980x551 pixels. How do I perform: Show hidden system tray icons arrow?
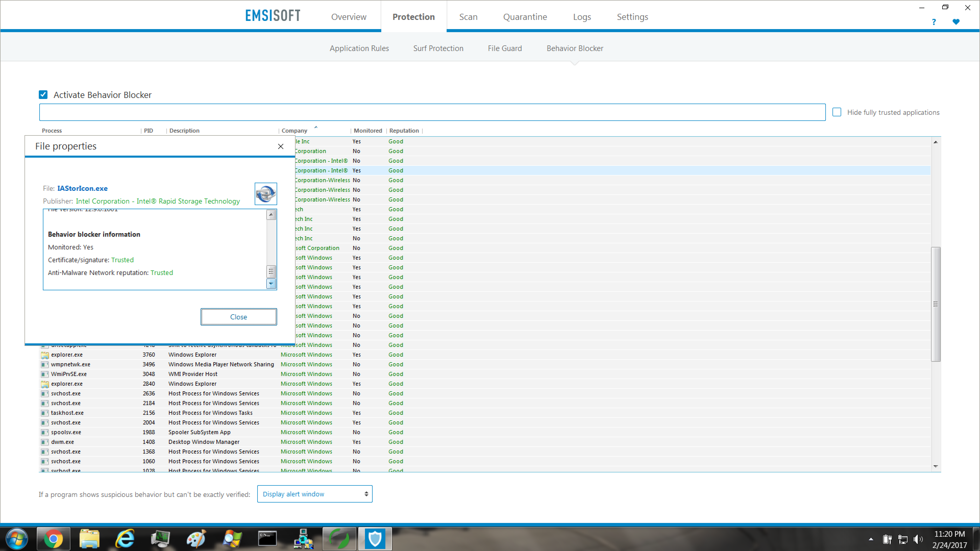point(871,539)
